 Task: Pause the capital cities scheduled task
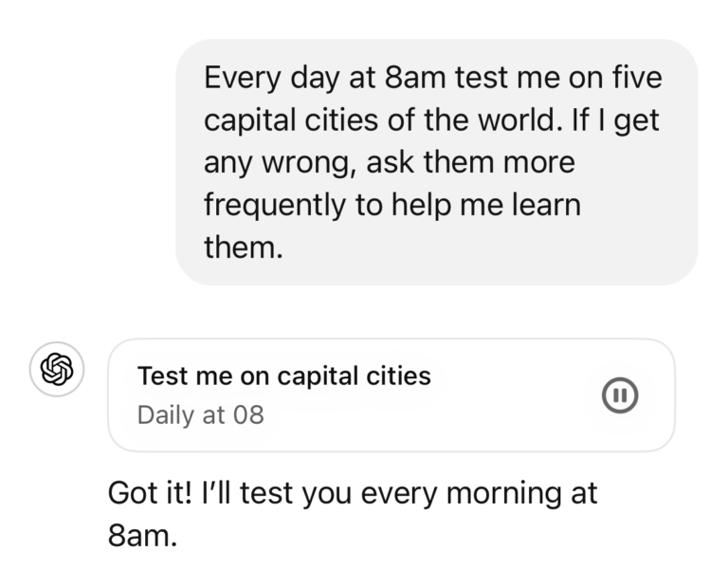click(x=621, y=395)
